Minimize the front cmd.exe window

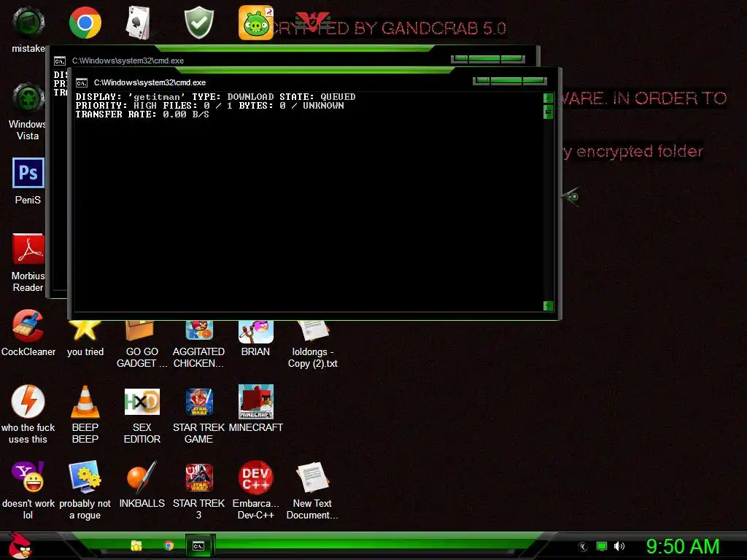481,80
